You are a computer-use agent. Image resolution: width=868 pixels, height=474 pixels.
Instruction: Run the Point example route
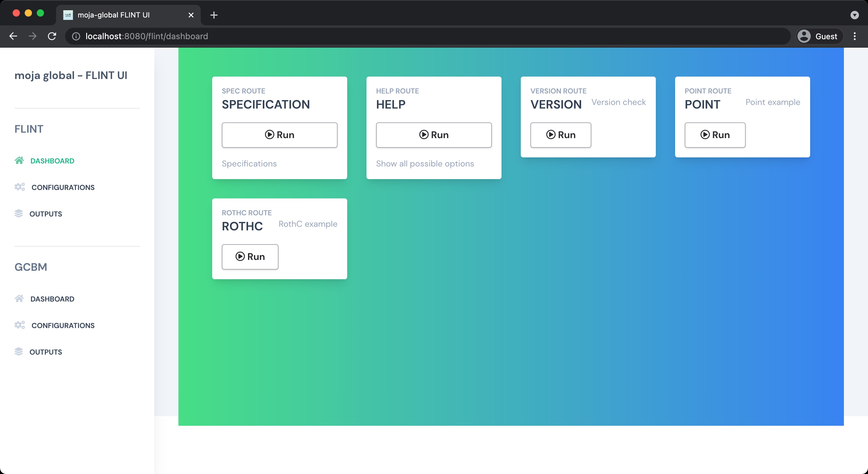tap(715, 135)
